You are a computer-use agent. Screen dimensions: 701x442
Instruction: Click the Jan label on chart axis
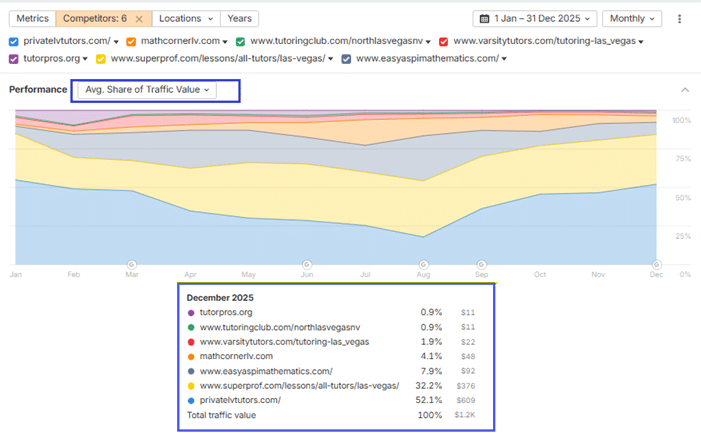click(16, 274)
